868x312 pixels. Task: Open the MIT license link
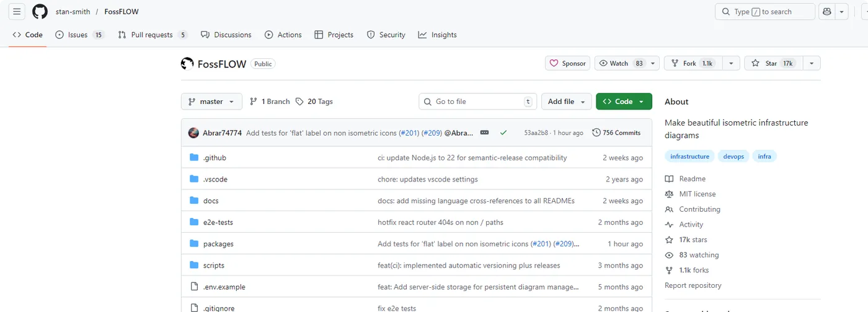click(697, 194)
